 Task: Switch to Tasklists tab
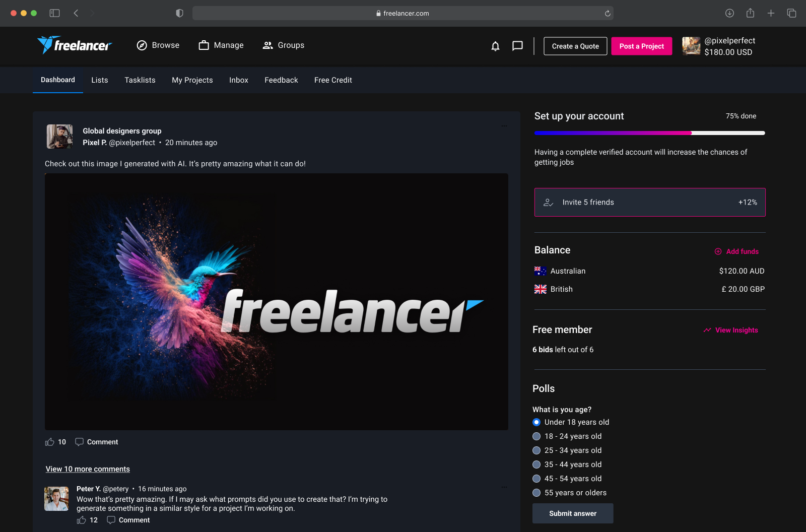point(140,80)
